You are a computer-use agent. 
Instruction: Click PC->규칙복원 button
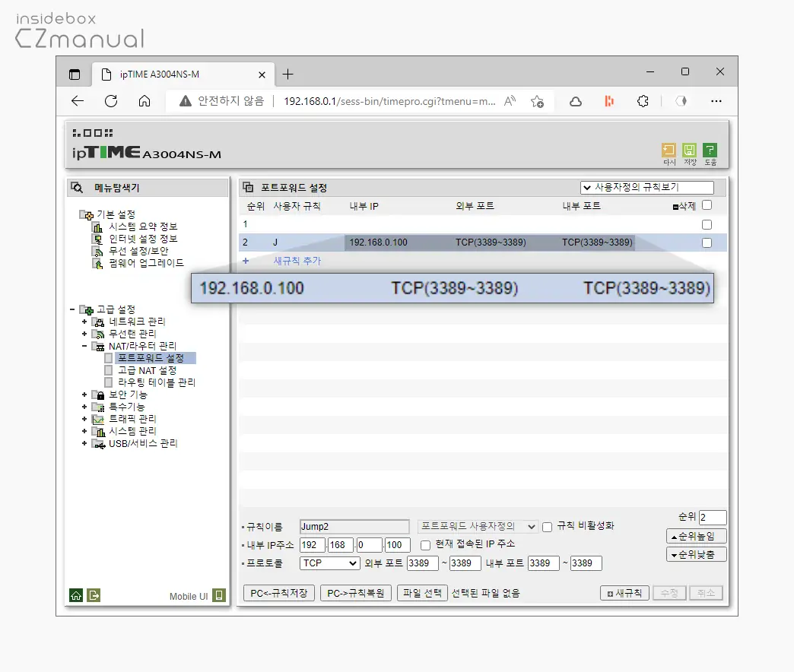356,593
